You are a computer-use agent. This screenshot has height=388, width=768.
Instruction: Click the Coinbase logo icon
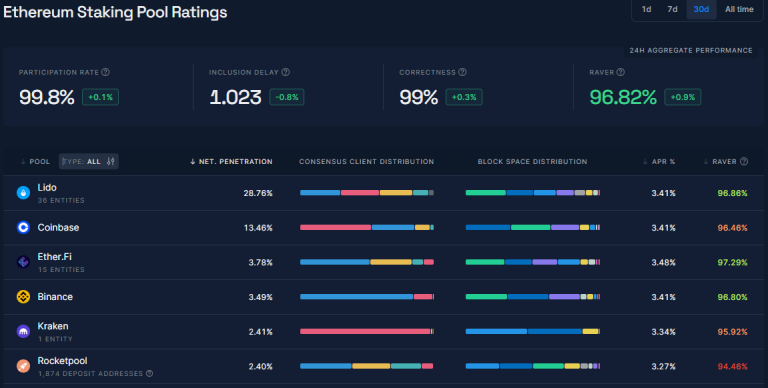(x=23, y=227)
